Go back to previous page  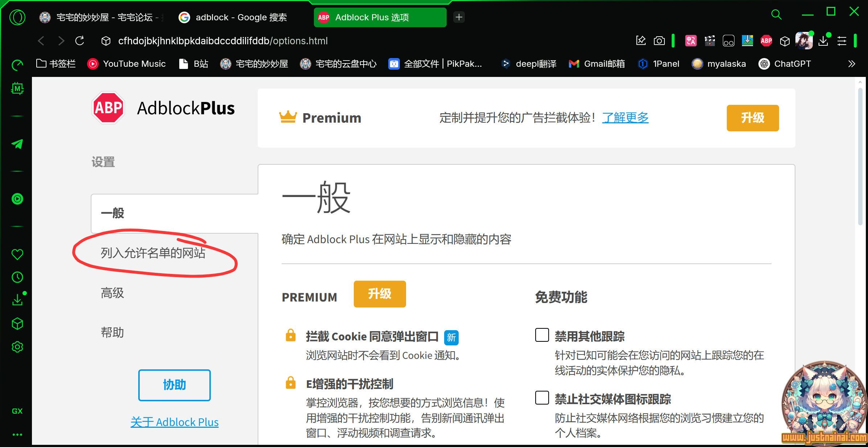(x=41, y=41)
